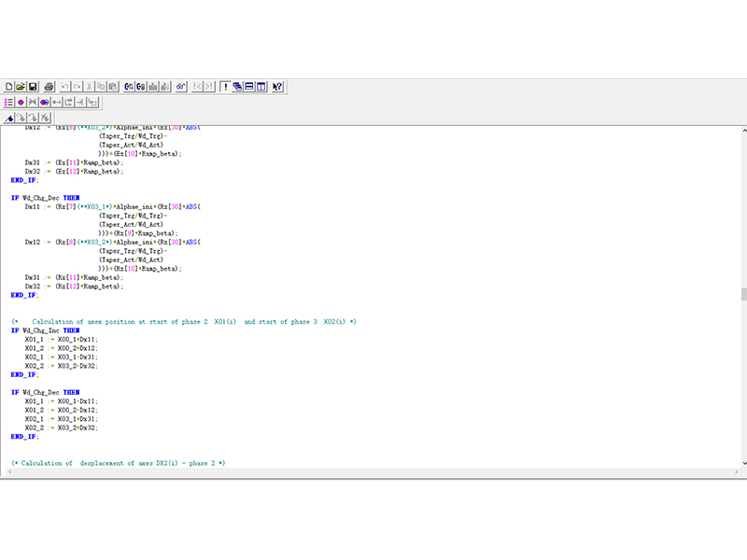
Task: Click the list icon in second toolbar row
Action: (9, 102)
